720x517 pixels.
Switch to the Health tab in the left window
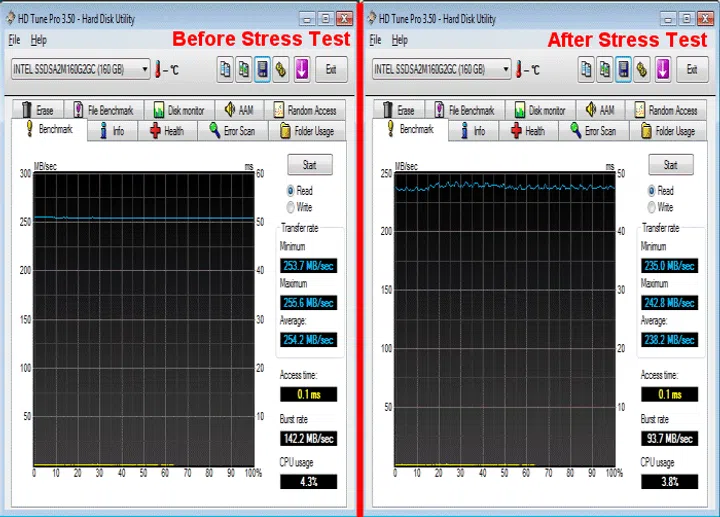coord(166,131)
